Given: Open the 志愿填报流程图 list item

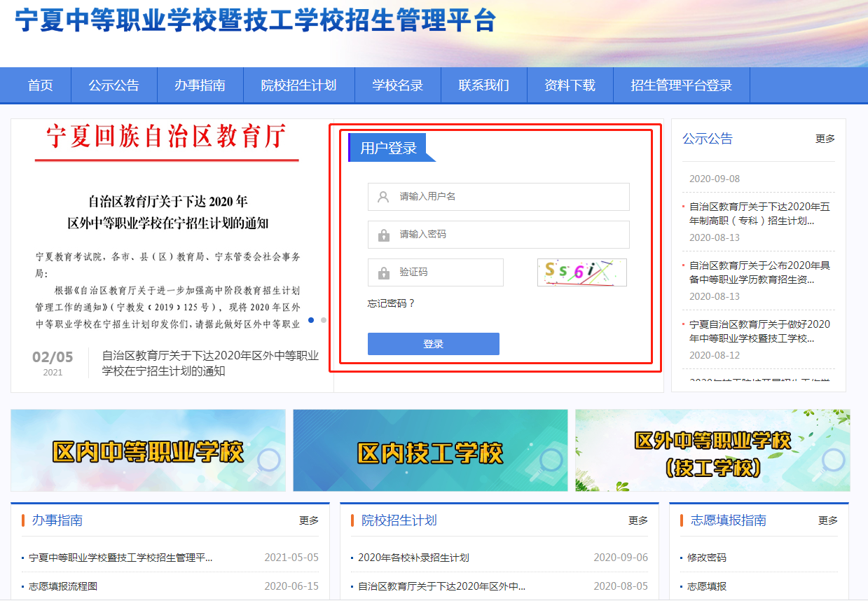Looking at the screenshot, I should click(63, 586).
